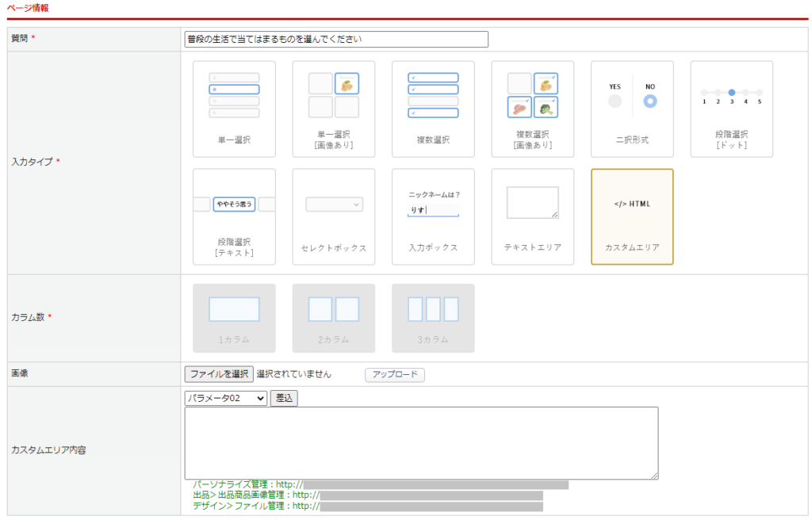This screenshot has width=812, height=524.
Task: Select the 二択形式 YES/NO input type
Action: [x=632, y=109]
